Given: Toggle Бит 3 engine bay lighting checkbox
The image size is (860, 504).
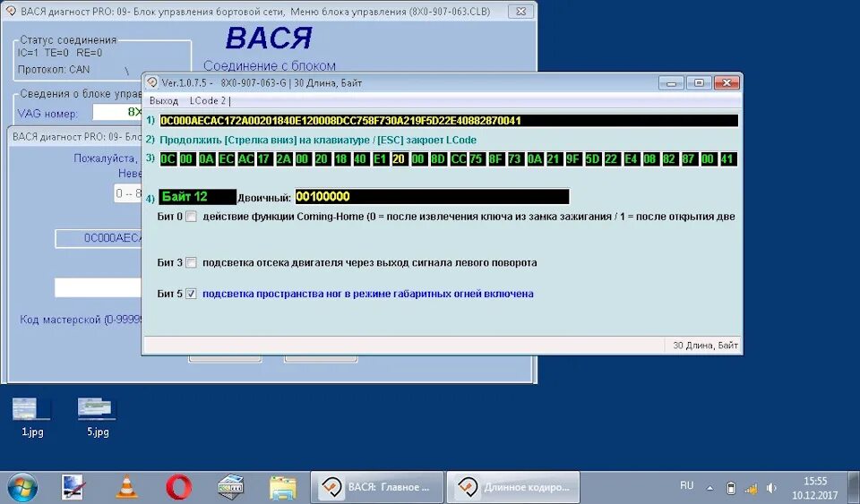Looking at the screenshot, I should coord(191,262).
